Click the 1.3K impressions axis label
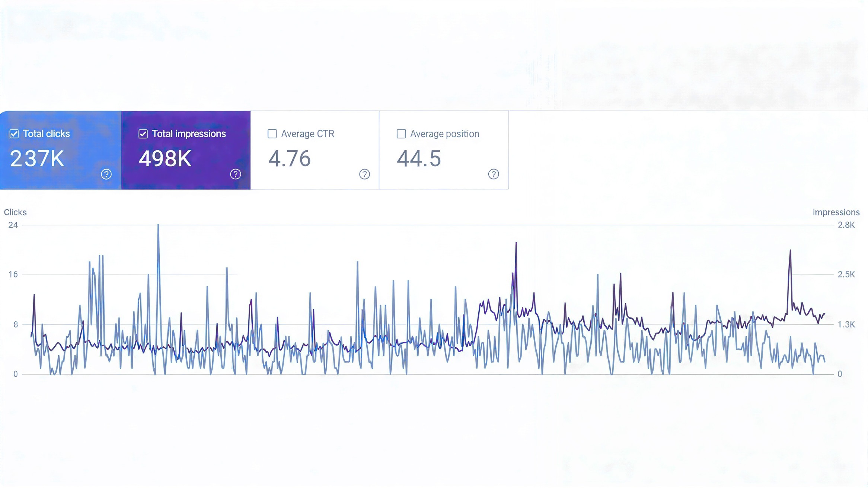This screenshot has width=868, height=488. [846, 325]
